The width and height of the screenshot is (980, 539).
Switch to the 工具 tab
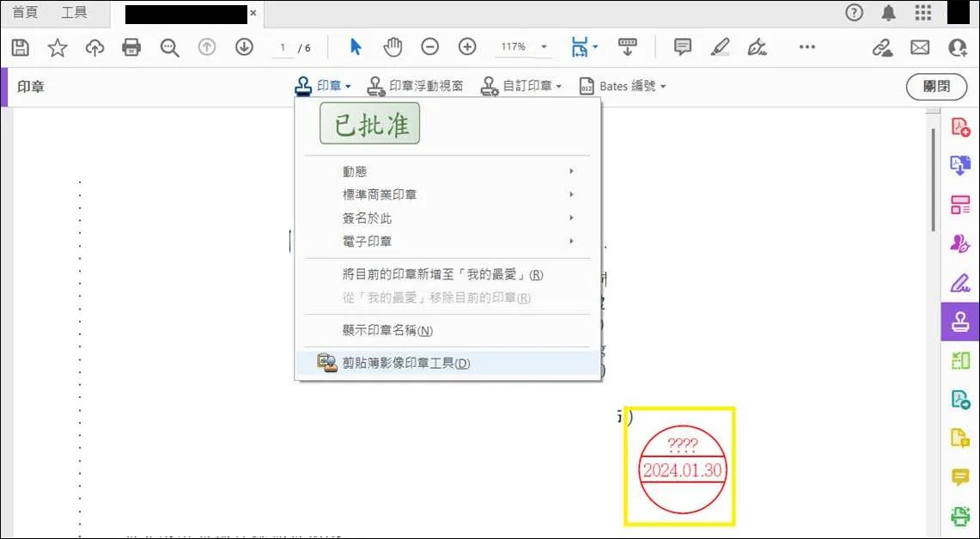click(74, 13)
